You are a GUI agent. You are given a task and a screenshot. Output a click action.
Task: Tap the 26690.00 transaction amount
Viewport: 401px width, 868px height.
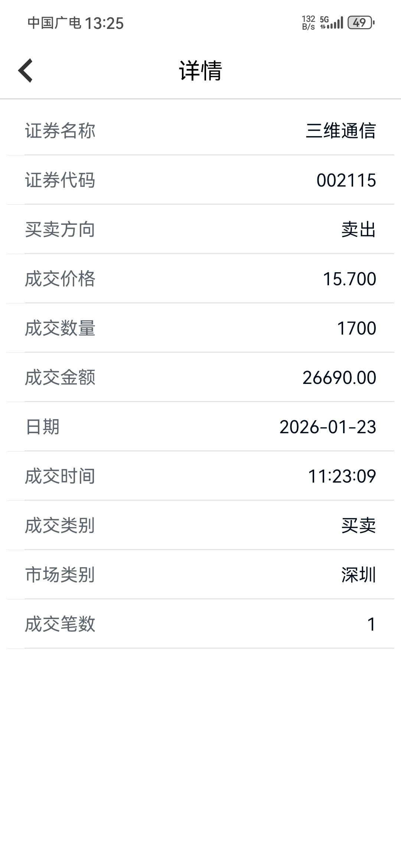339,378
